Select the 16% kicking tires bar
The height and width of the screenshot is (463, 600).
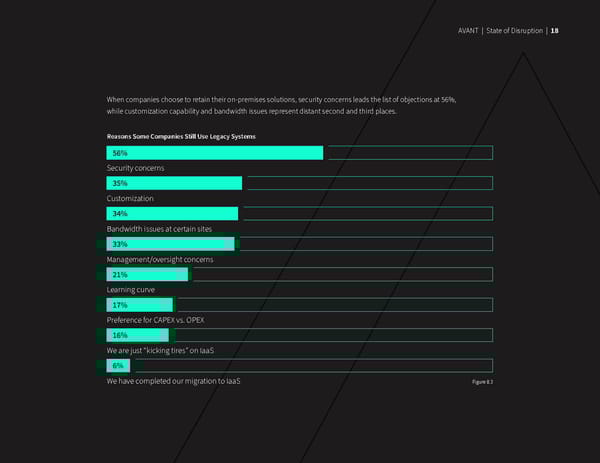pyautogui.click(x=139, y=335)
